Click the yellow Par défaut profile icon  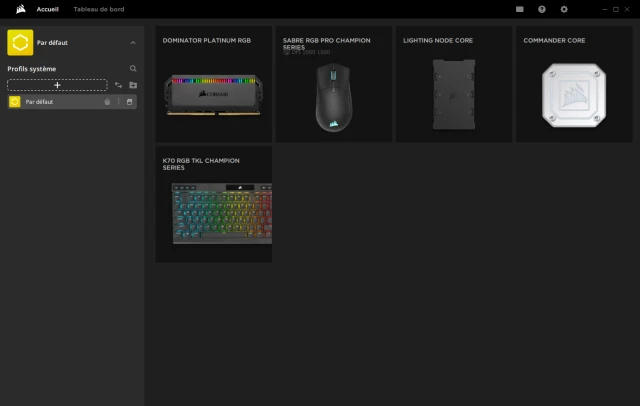tap(20, 42)
